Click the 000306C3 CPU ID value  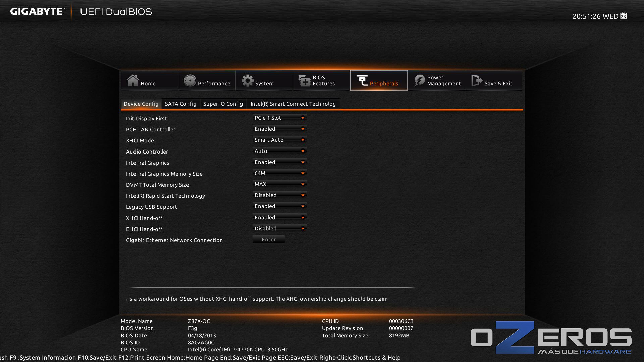click(x=401, y=321)
